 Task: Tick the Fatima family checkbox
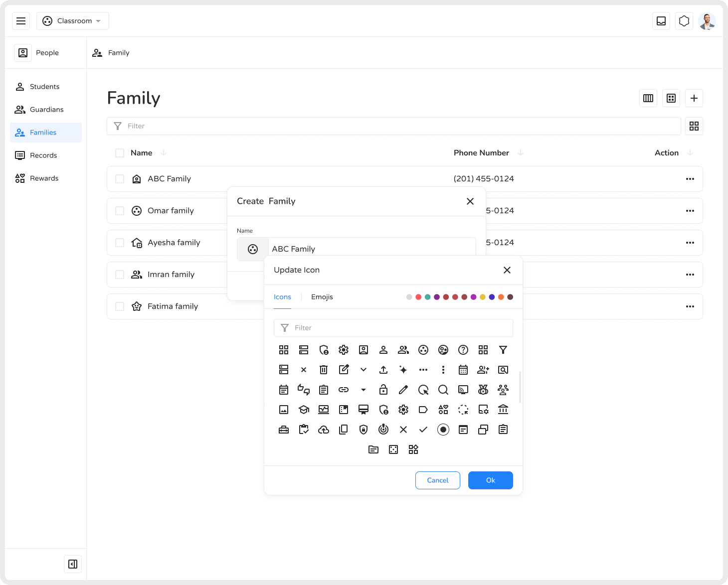tap(120, 306)
